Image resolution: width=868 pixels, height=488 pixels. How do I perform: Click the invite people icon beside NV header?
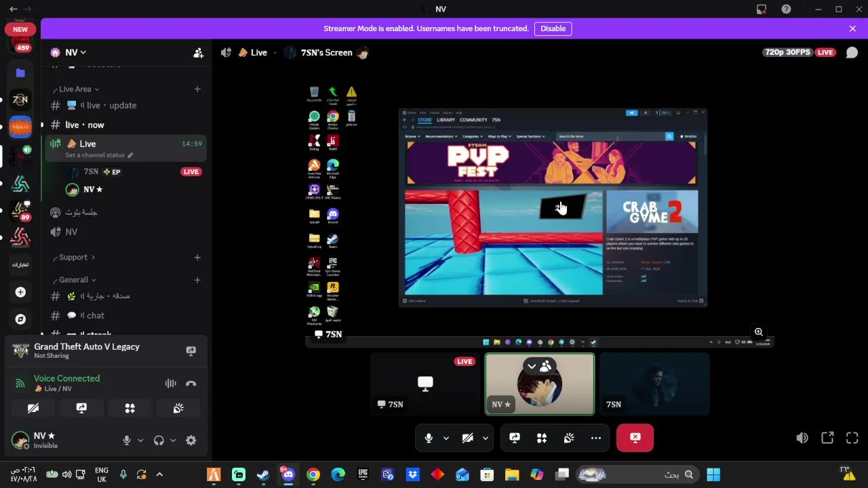(x=198, y=53)
